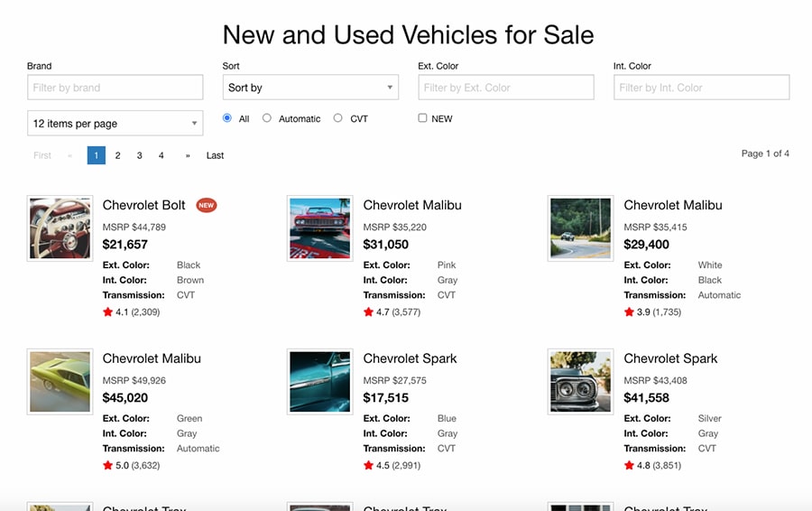Expand the 12 items per page dropdown
This screenshot has width=812, height=511.
(115, 124)
